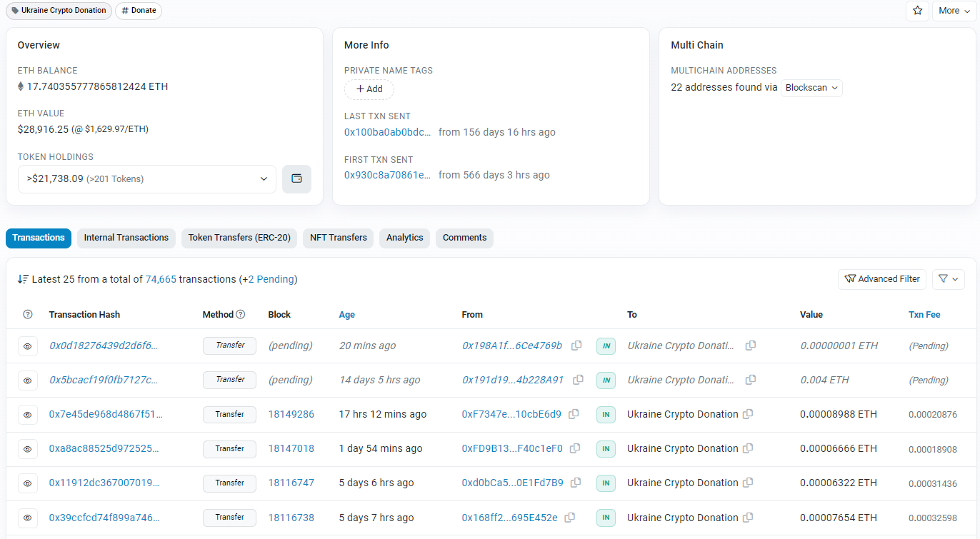Show details via eye icon on 0xa8ac88 row
Image resolution: width=980 pixels, height=539 pixels.
[x=28, y=449]
